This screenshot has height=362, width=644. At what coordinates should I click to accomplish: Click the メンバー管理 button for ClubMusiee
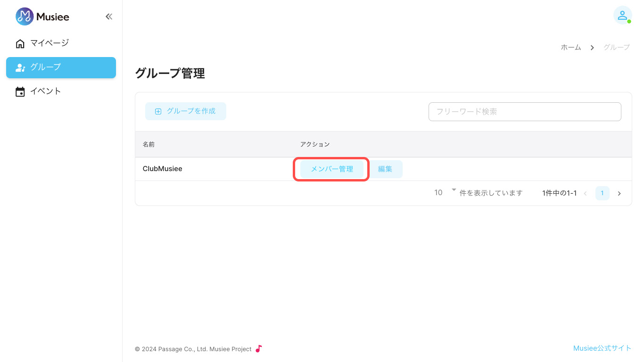[332, 169]
